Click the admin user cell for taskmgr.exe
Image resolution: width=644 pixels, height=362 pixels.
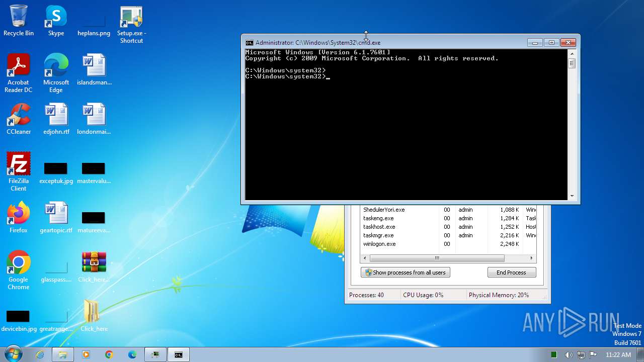465,235
